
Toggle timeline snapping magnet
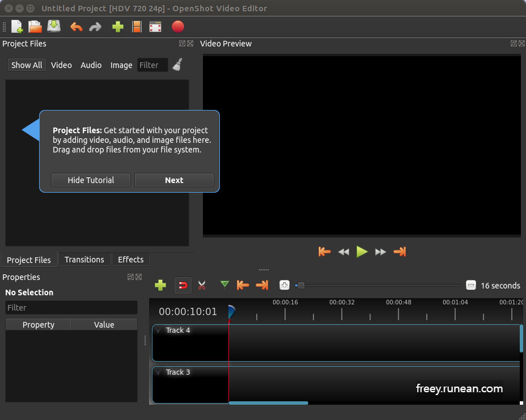click(x=183, y=285)
